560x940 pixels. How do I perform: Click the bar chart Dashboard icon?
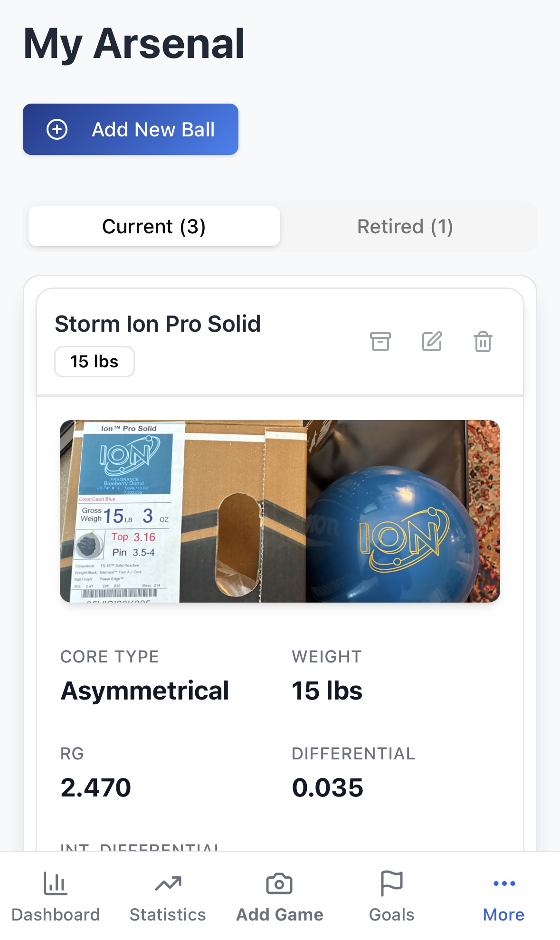pyautogui.click(x=56, y=884)
